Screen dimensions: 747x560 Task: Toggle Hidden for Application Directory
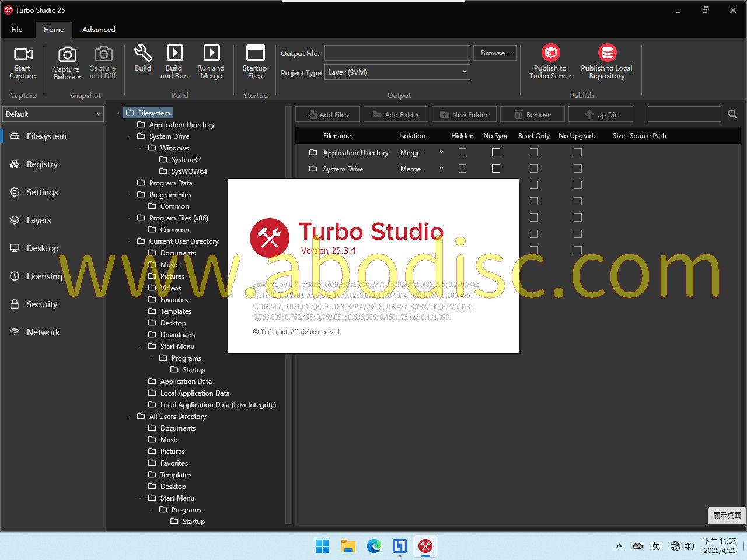462,152
